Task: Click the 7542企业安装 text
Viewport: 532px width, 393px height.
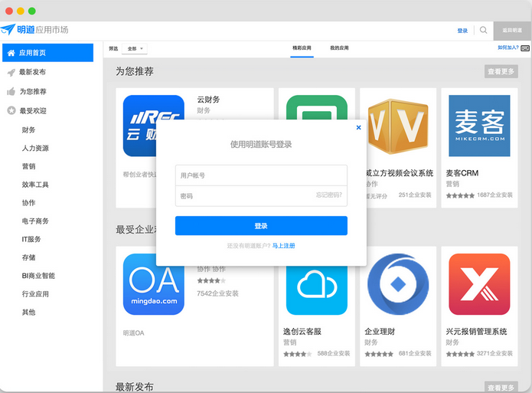Action: [218, 293]
